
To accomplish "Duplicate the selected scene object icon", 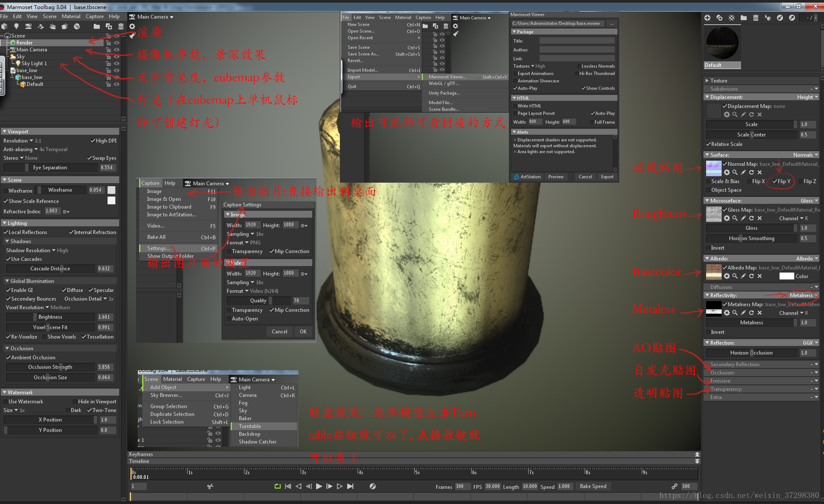I will coord(109,26).
